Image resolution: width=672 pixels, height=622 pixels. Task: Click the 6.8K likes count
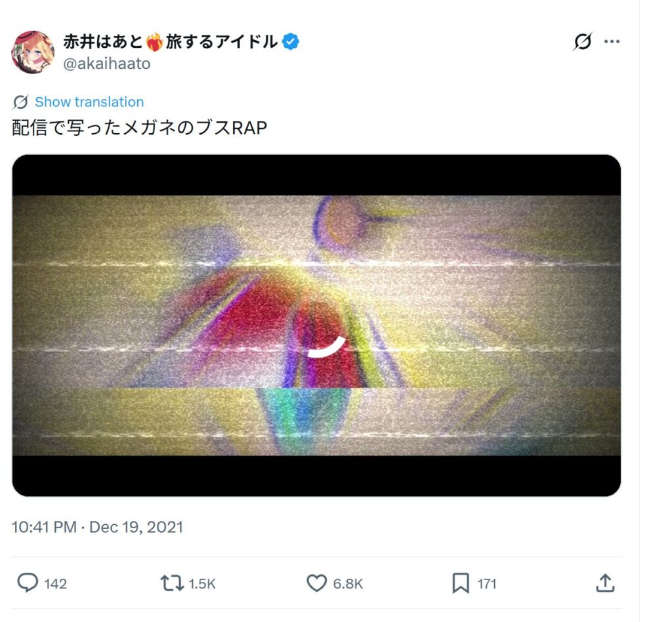348,584
